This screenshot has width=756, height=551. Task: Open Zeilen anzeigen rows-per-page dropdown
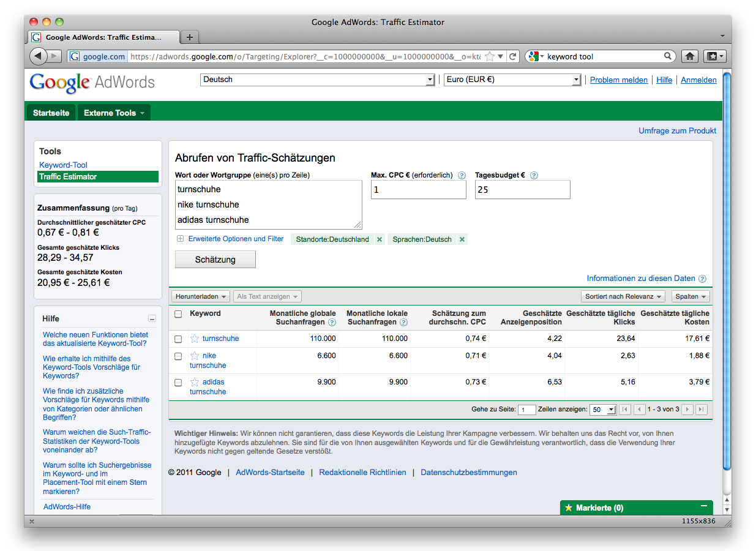click(603, 410)
